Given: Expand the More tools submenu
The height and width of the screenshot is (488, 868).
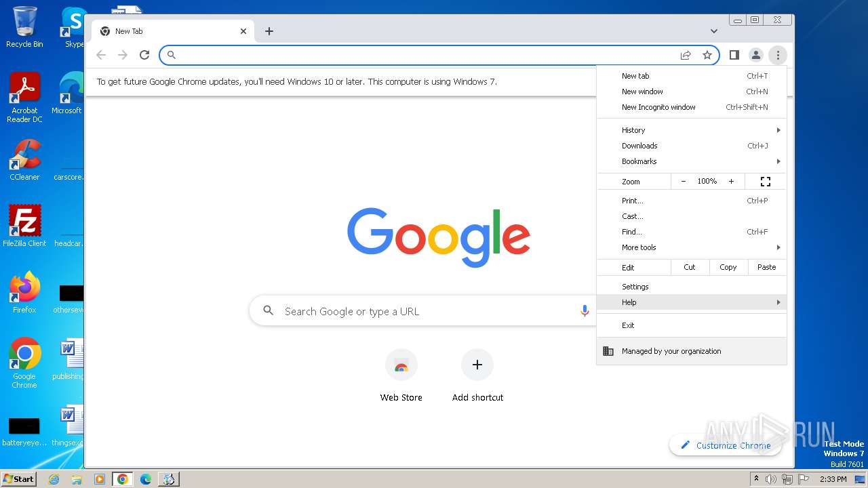Looking at the screenshot, I should tap(692, 247).
